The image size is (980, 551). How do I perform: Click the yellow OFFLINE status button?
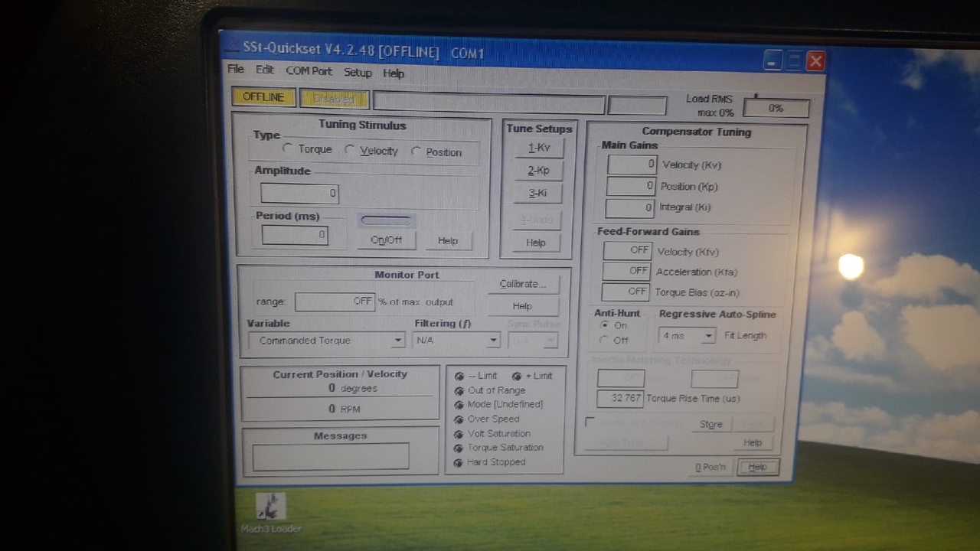click(263, 97)
